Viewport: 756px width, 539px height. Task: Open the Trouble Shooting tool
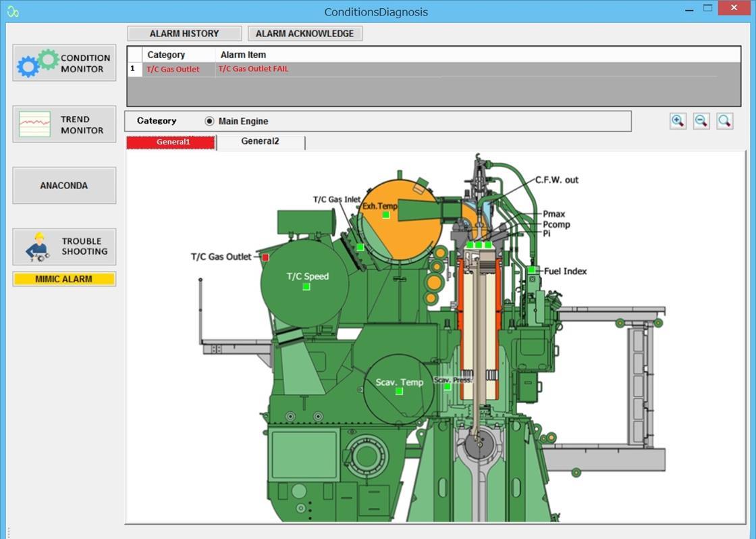(x=64, y=246)
